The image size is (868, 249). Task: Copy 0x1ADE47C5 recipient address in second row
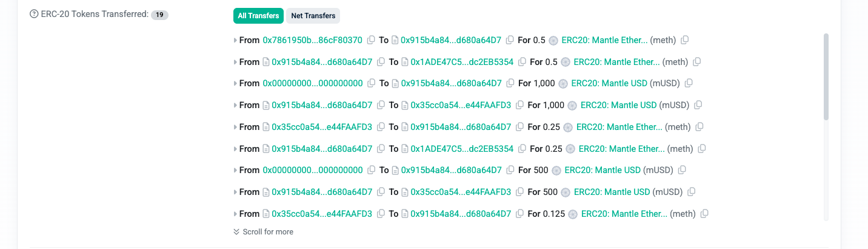[x=522, y=62]
